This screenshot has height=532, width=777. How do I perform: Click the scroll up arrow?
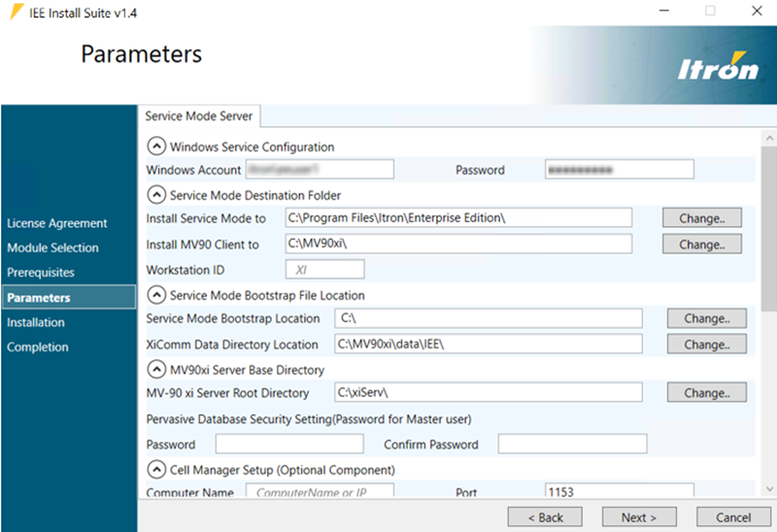(x=769, y=138)
